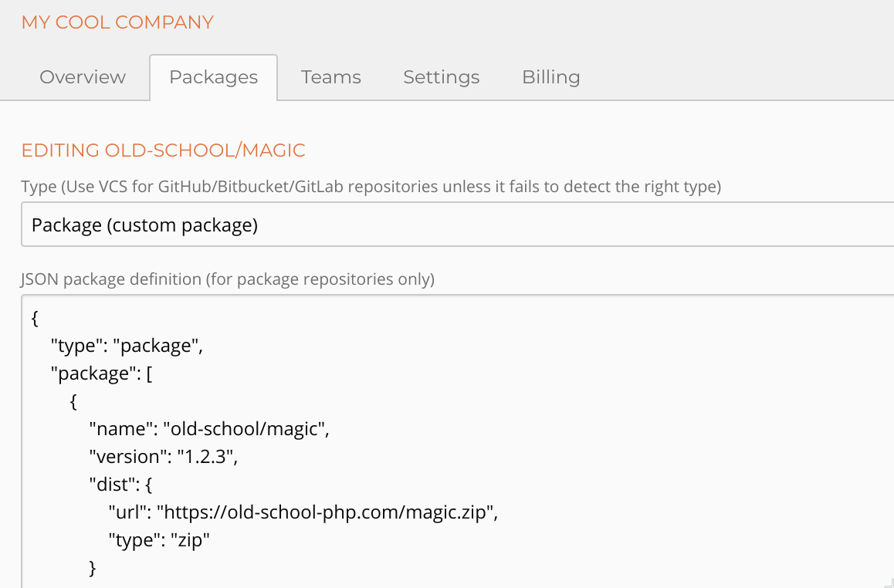The image size is (894, 588).
Task: Select the old-school/magic name value
Action: [x=247, y=428]
